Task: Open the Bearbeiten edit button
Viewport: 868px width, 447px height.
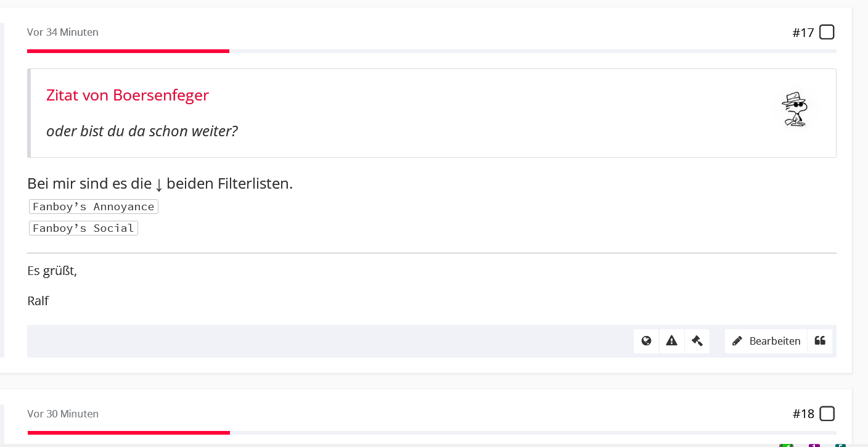Action: tap(766, 341)
